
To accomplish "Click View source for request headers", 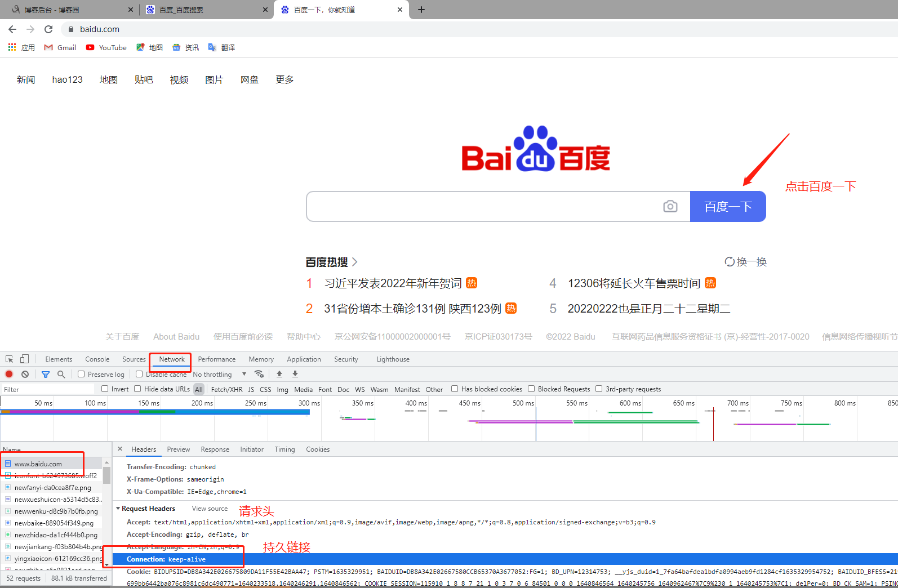I will 210,509.
